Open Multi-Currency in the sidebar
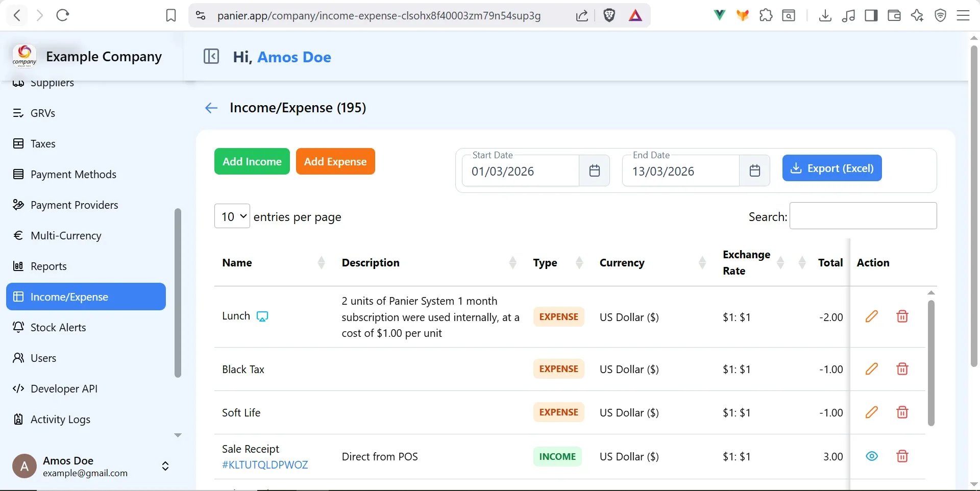Viewport: 980px width, 491px height. [x=86, y=236]
